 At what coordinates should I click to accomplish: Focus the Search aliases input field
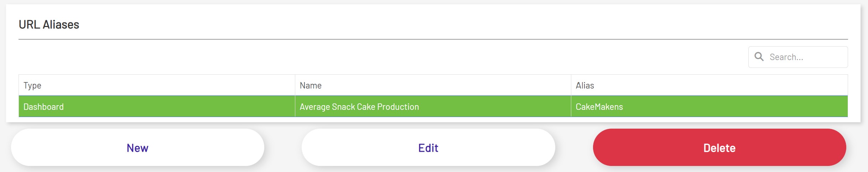805,57
